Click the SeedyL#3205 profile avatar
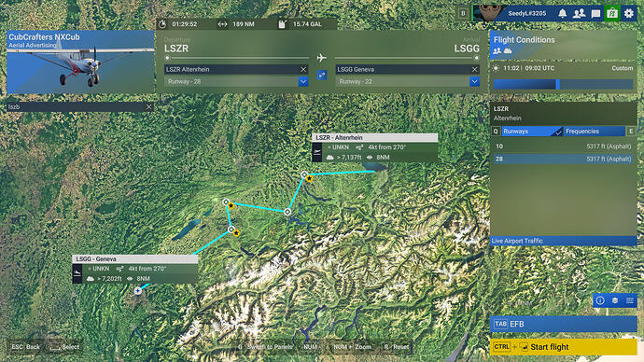 click(490, 13)
